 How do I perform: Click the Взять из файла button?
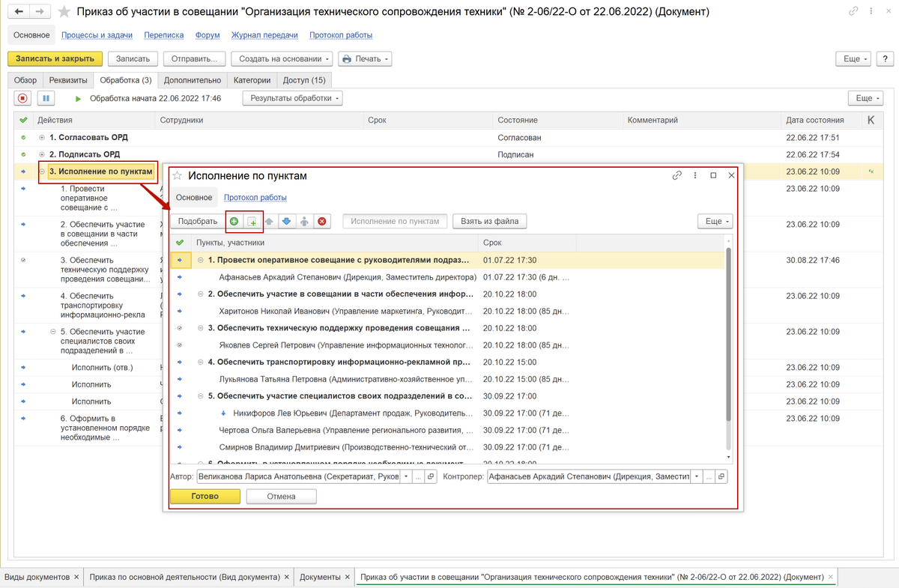click(x=489, y=222)
